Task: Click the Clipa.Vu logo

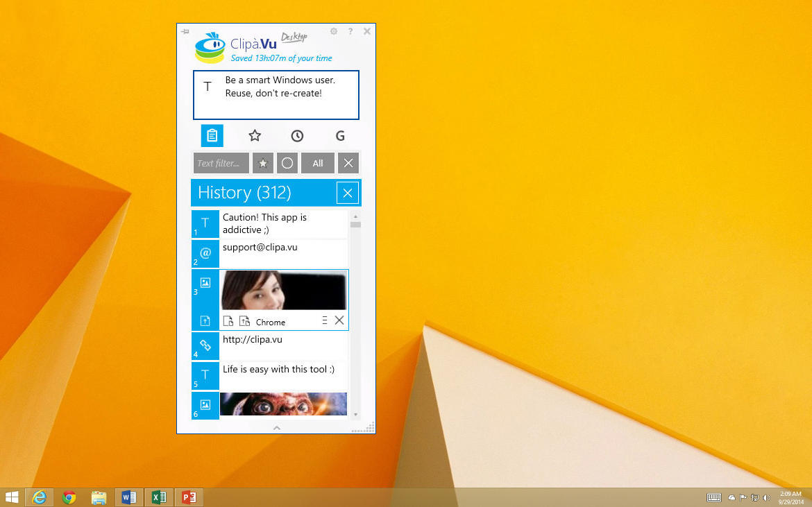Action: click(x=210, y=48)
